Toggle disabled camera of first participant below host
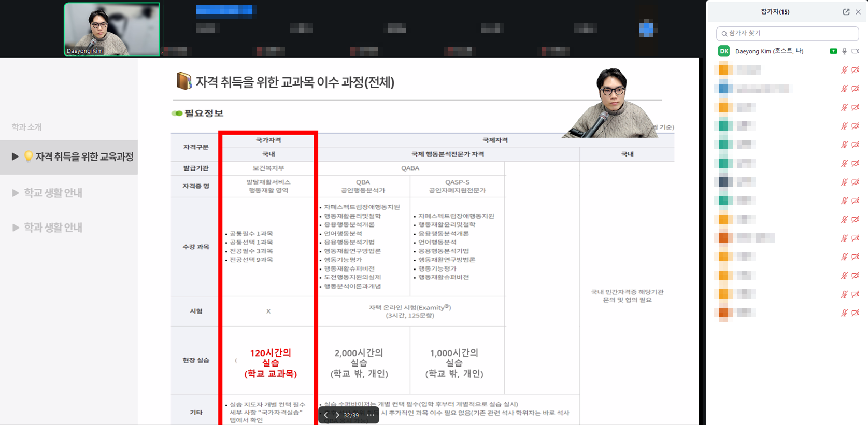 pos(856,70)
